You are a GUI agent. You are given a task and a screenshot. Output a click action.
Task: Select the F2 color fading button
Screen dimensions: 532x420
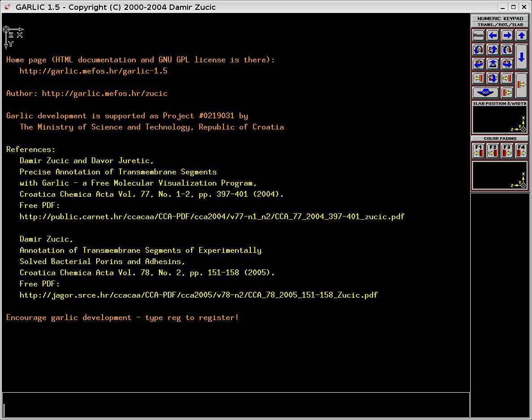493,151
